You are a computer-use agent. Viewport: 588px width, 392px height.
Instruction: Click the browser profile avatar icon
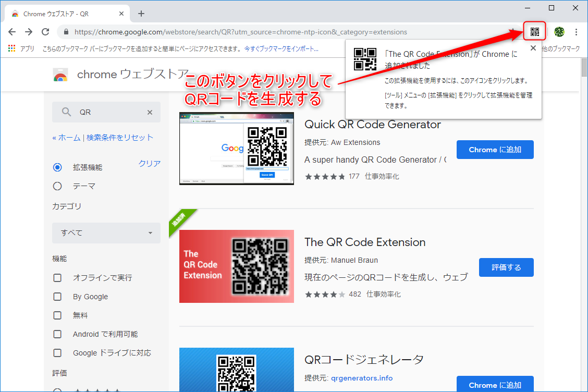558,32
